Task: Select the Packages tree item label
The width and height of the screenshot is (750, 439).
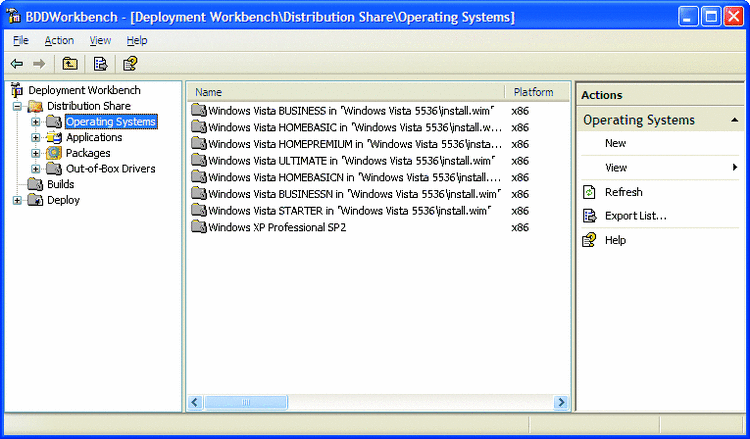Action: (x=88, y=153)
